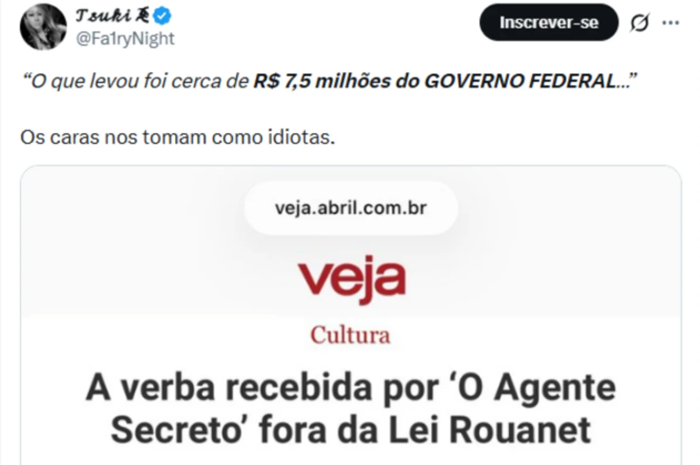
Task: Click the 'Os caras nos tomam como idiotas' text
Action: coord(178,137)
